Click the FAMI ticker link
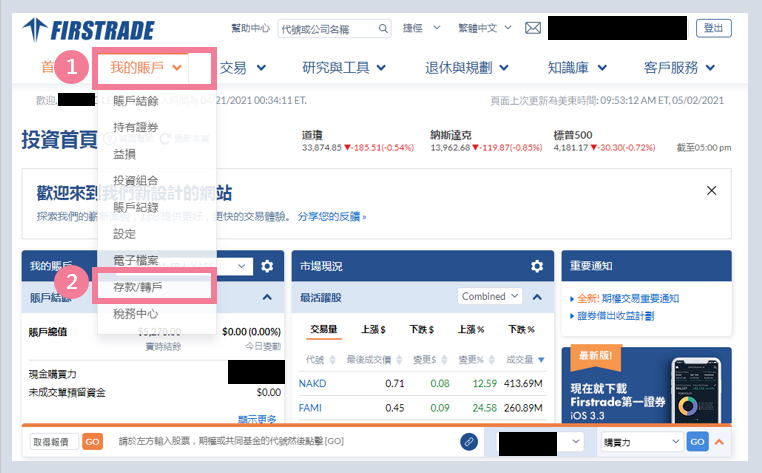The height and width of the screenshot is (473, 762). [310, 408]
